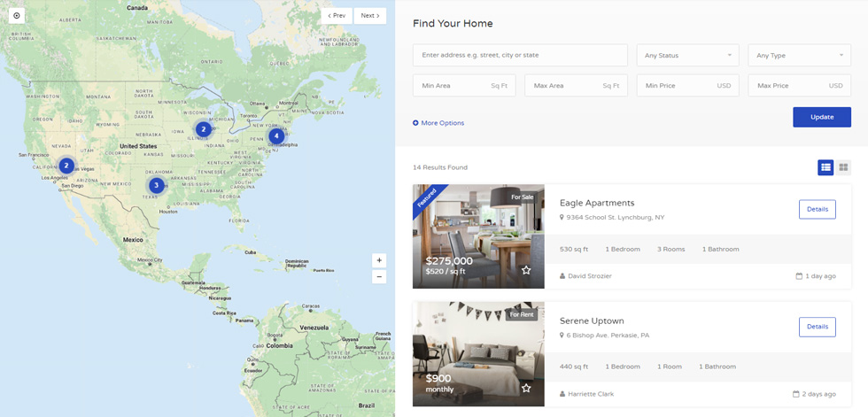
Task: Zoom out the map with minus button
Action: coord(379,276)
